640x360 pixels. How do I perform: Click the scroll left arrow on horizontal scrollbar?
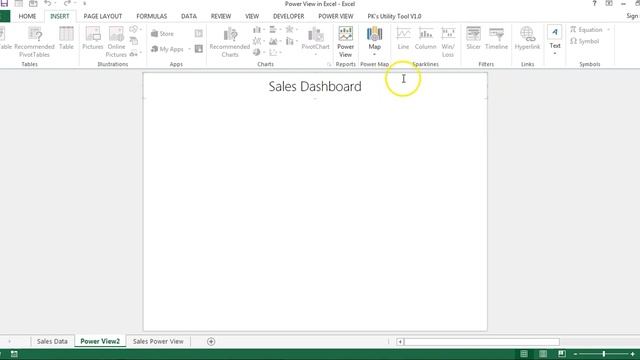[x=400, y=342]
